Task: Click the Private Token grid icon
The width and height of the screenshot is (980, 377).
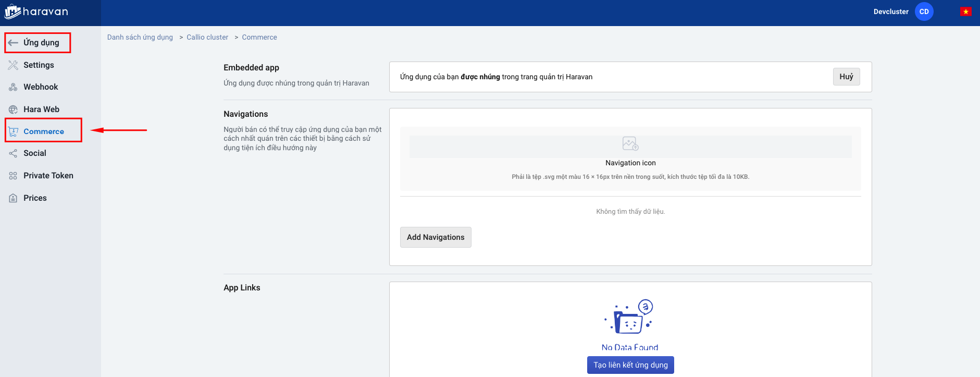Action: (x=13, y=176)
